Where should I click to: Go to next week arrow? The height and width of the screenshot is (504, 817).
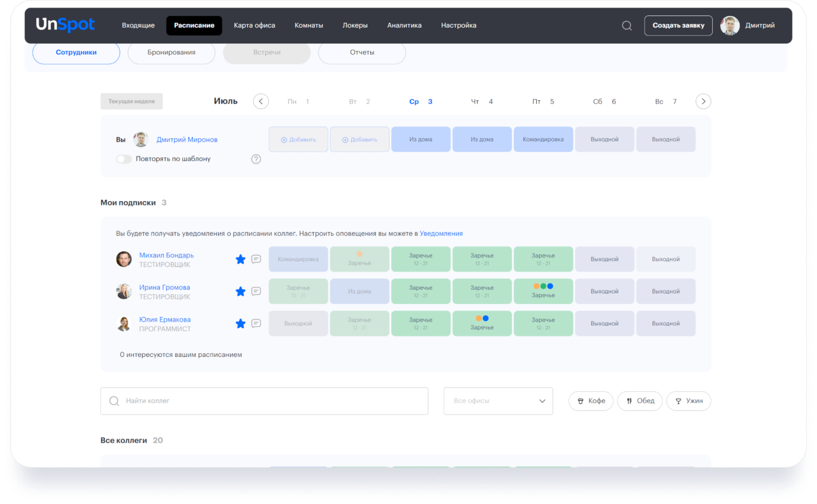[703, 102]
